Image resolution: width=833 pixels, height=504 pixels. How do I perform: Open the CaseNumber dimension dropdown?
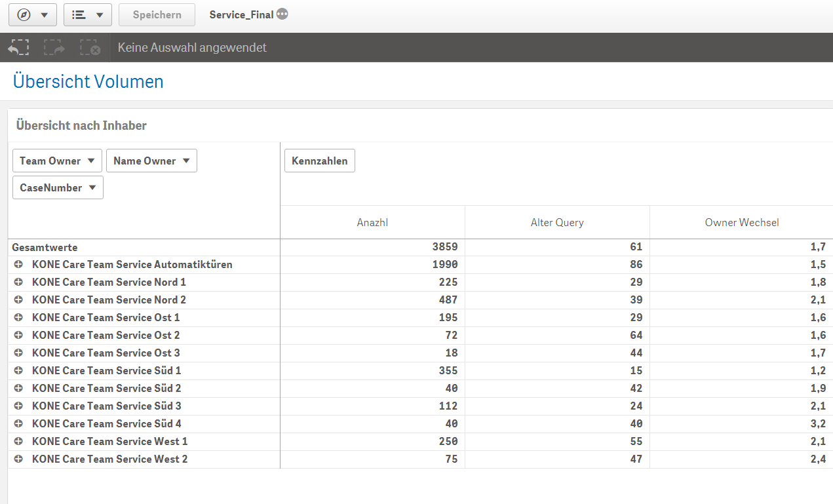[x=58, y=187]
